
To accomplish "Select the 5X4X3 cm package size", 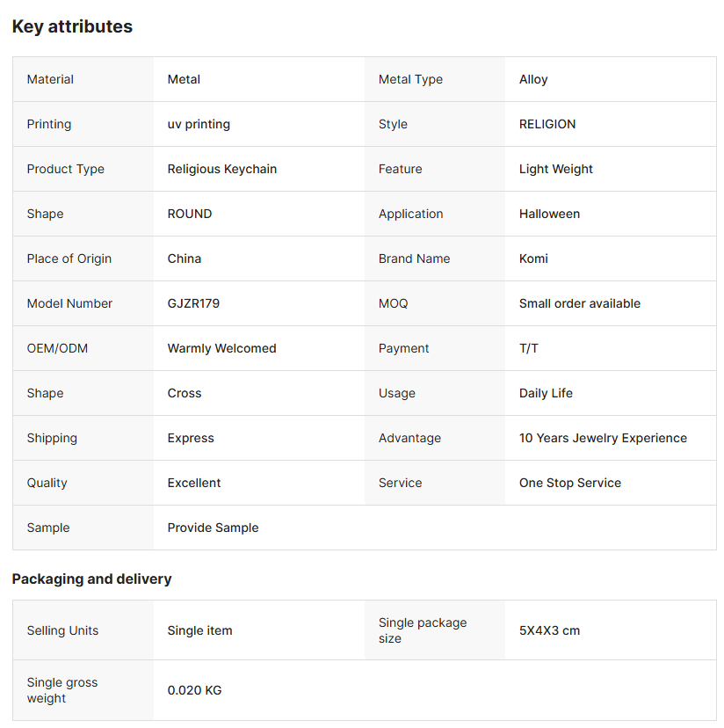I will [x=549, y=630].
